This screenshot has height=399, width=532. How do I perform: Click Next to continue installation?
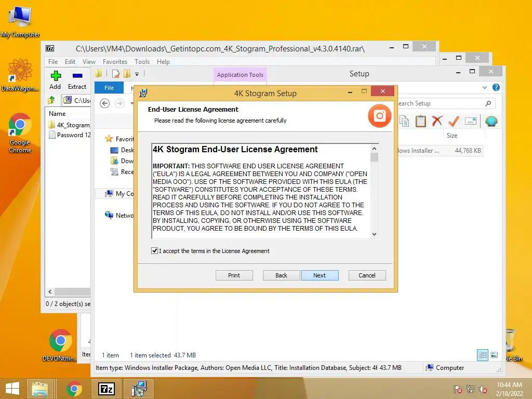pyautogui.click(x=320, y=275)
